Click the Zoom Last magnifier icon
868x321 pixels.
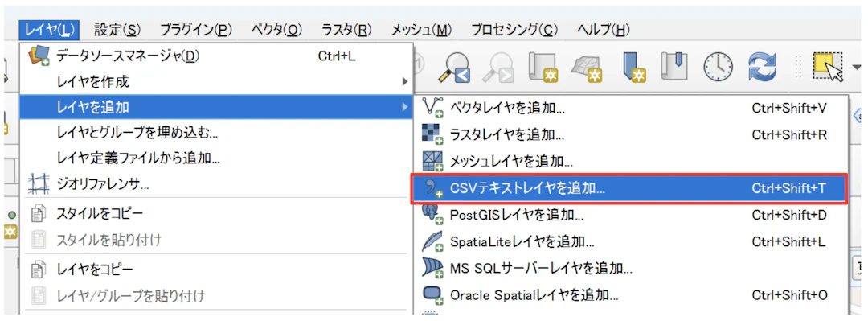[453, 67]
